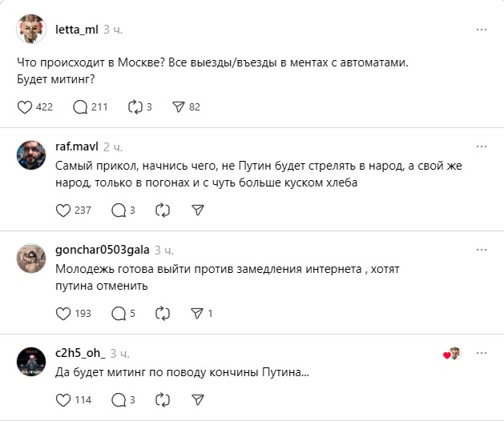Reply to raf.mavl's comment
Screen dimensions: 504x421
[119, 210]
